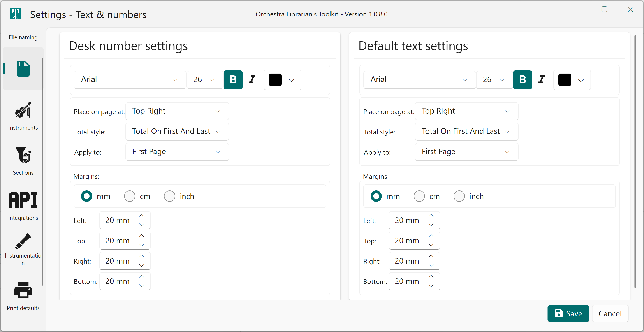
Task: Select inch margin unit for Default text
Action: [x=459, y=196]
